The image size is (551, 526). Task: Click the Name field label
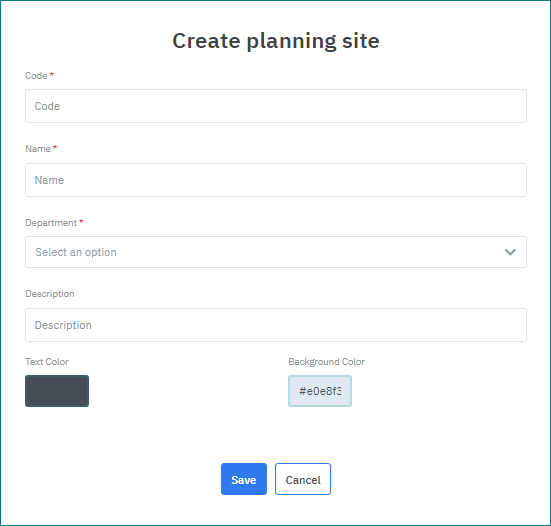tap(38, 149)
